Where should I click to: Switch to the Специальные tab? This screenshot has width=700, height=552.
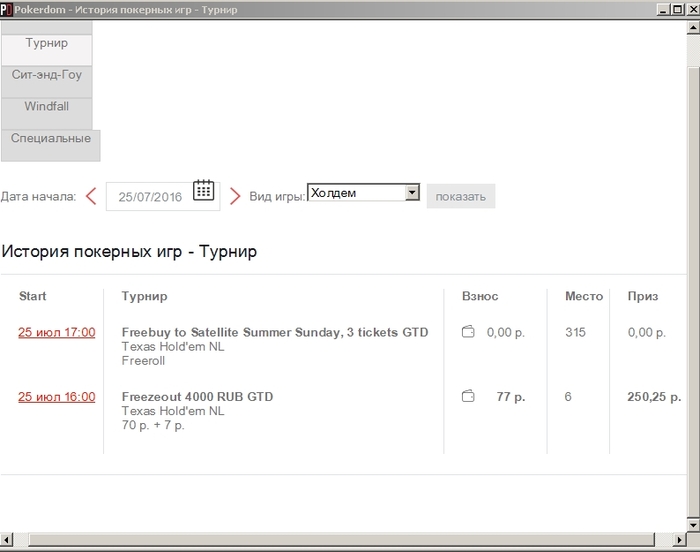[50, 146]
